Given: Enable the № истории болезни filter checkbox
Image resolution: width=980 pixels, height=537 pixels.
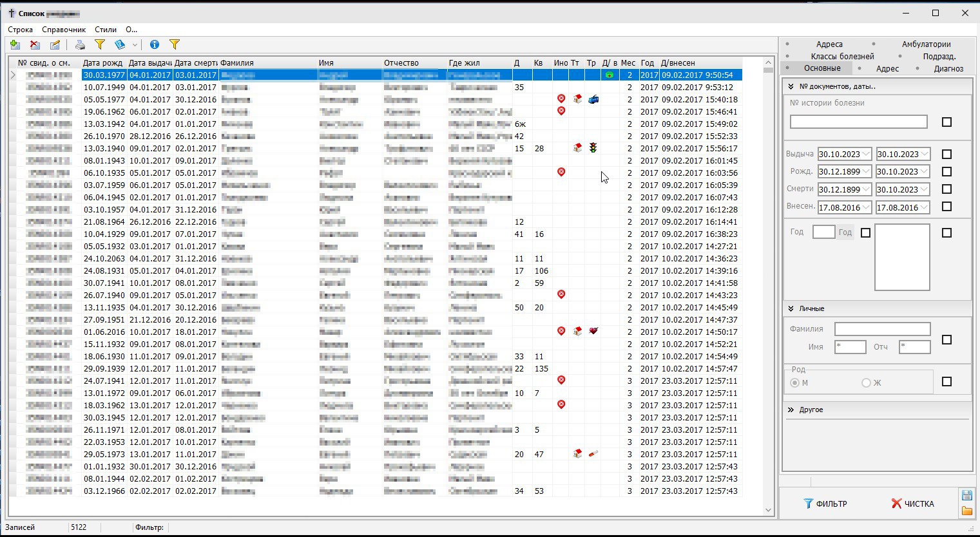Looking at the screenshot, I should tap(946, 122).
